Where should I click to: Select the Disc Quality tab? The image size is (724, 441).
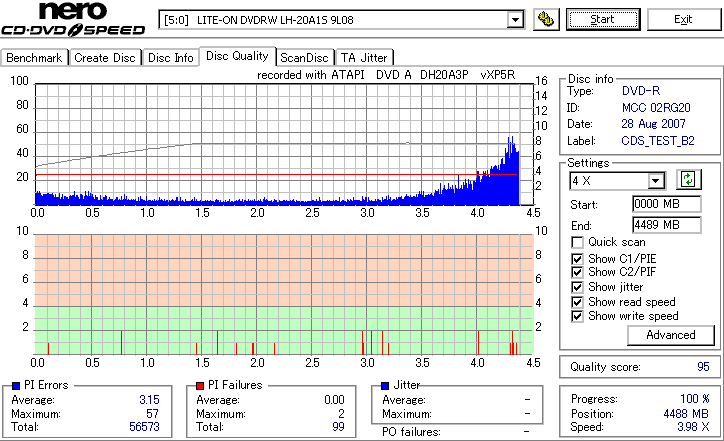[x=237, y=56]
